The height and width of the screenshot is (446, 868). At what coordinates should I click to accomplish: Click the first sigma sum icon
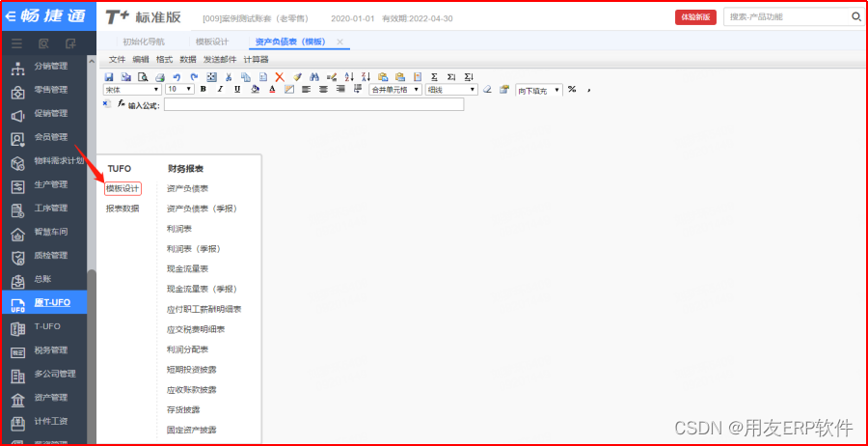[x=434, y=77]
